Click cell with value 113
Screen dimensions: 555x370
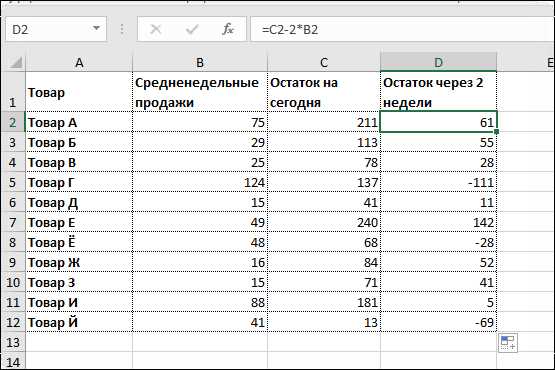point(324,142)
